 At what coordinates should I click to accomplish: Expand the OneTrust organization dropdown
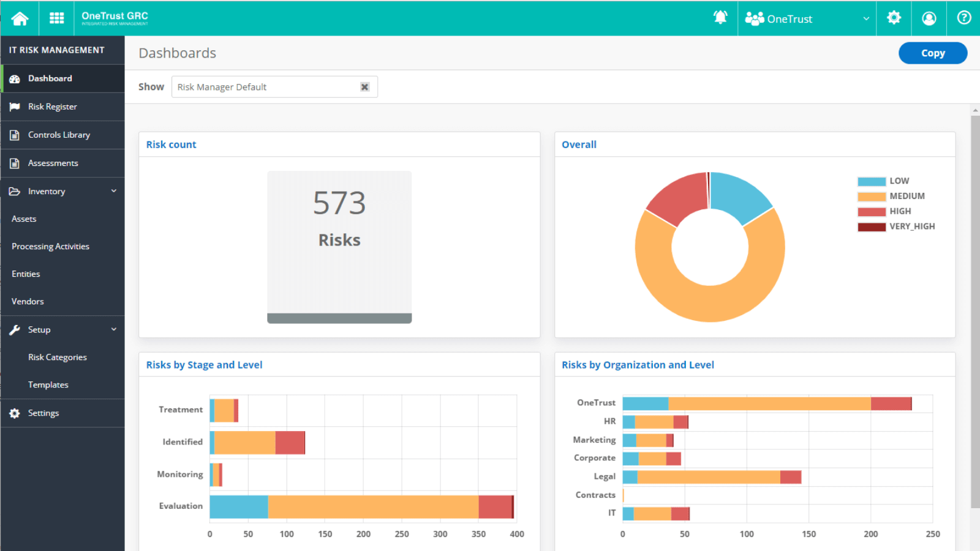(866, 18)
